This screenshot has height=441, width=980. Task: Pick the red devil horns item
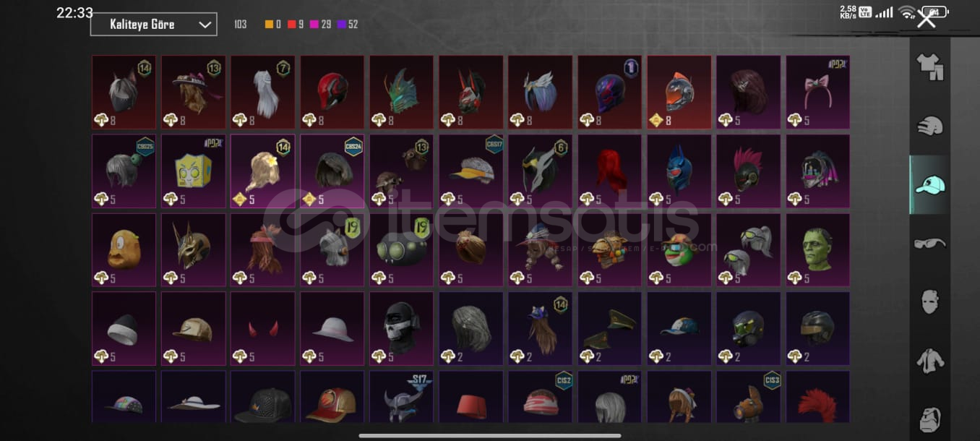pyautogui.click(x=262, y=327)
